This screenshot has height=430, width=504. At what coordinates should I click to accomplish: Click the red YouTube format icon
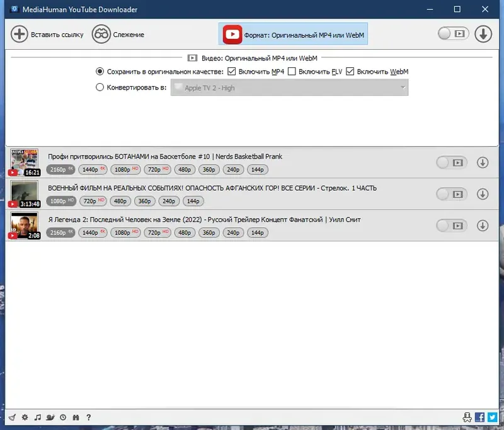point(232,34)
